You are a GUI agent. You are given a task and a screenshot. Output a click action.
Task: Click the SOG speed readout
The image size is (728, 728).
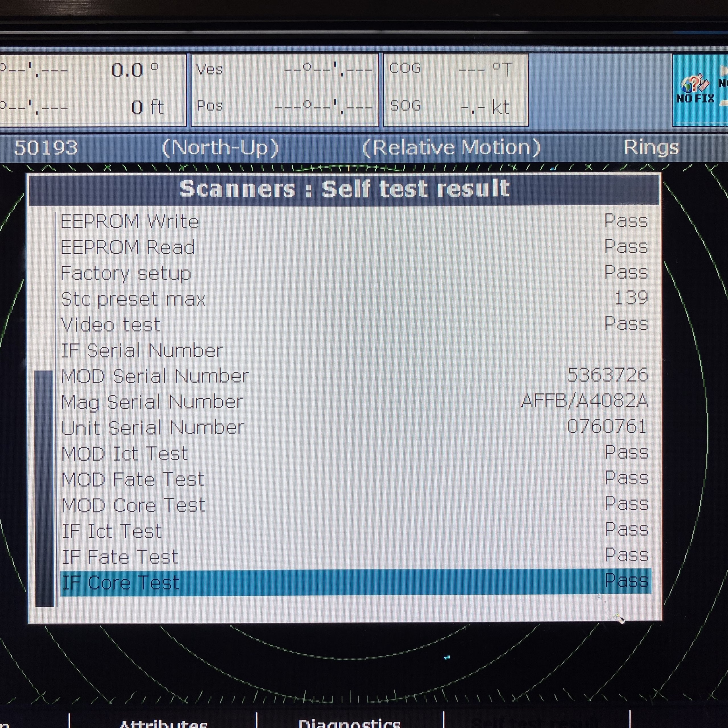451,107
